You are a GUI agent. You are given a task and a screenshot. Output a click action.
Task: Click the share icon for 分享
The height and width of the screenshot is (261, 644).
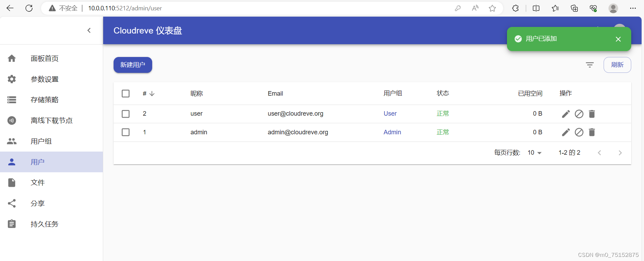point(12,203)
